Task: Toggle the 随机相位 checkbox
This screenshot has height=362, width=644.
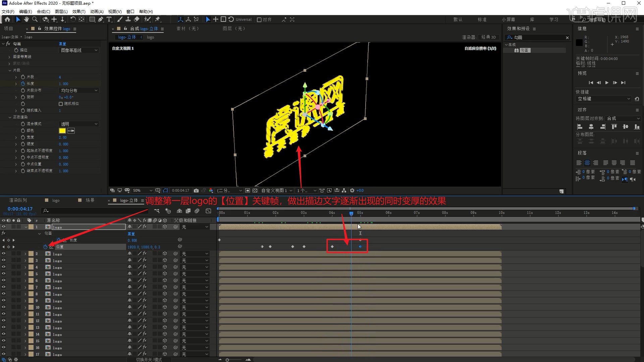Action: 61,104
